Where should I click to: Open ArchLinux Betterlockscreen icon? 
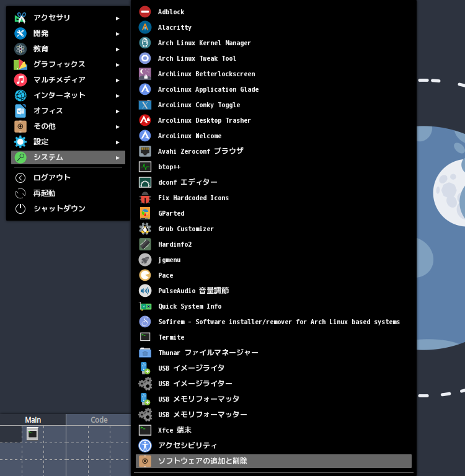tap(145, 74)
